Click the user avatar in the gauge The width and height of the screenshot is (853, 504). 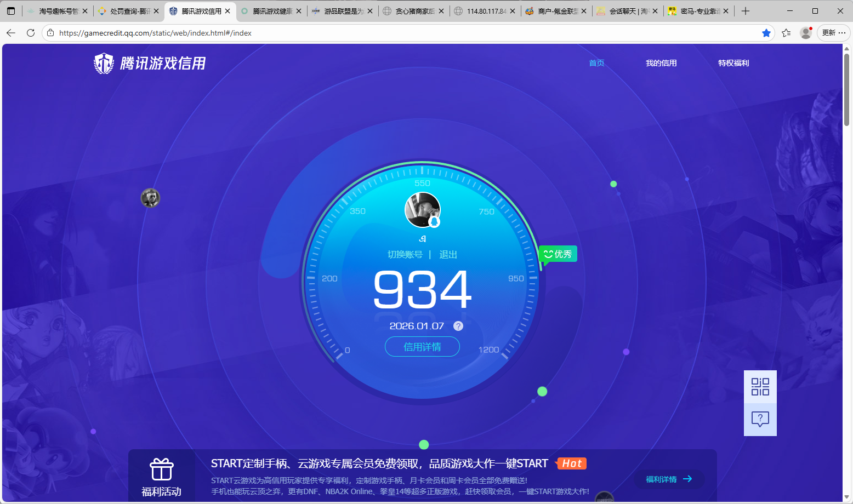(x=422, y=210)
